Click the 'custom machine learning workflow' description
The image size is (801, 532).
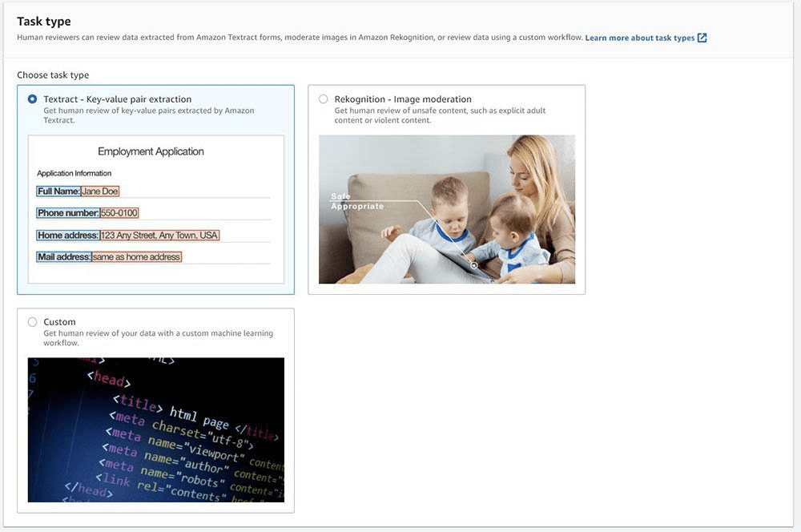159,338
